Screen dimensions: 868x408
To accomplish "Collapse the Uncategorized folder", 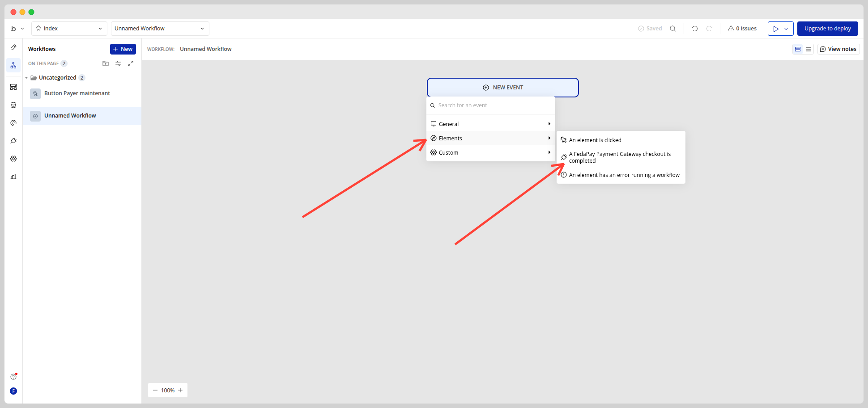I will (26, 78).
